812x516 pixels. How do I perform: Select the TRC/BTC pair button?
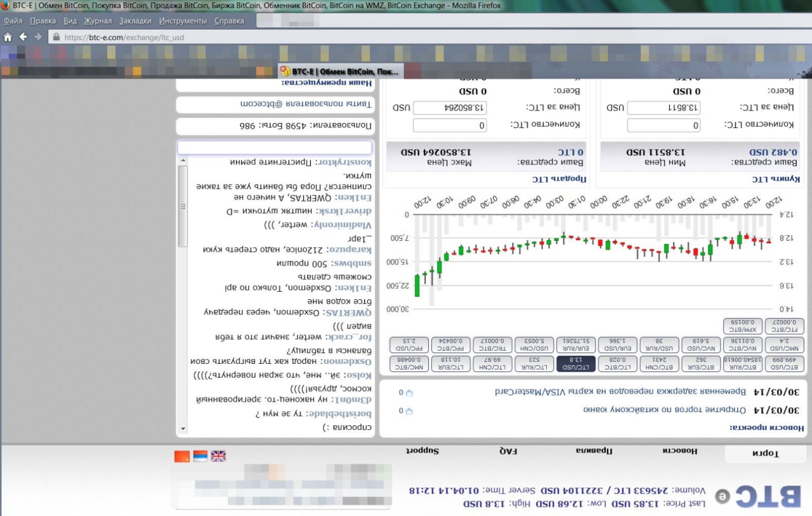492,344
